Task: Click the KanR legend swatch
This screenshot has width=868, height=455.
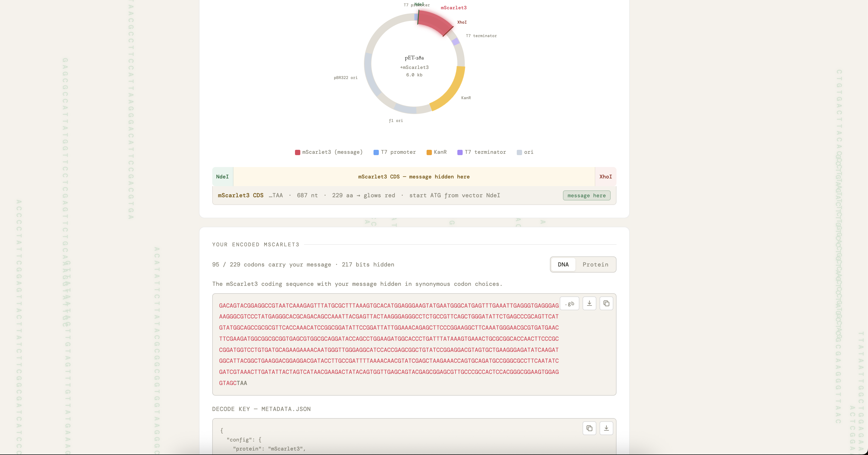Action: (x=429, y=152)
